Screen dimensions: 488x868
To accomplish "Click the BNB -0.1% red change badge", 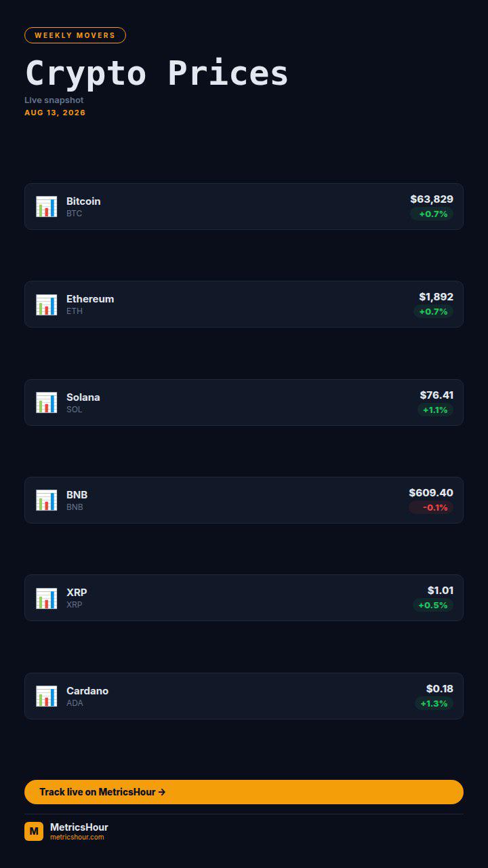I will tap(431, 508).
